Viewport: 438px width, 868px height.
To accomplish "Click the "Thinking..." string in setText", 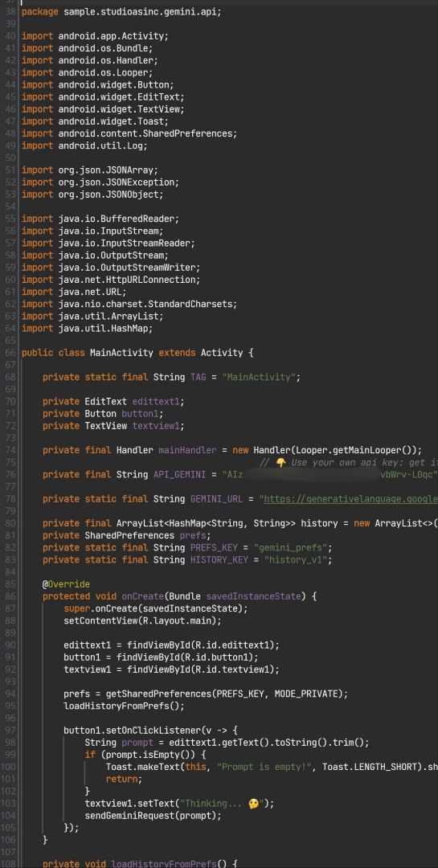I will coord(222,803).
